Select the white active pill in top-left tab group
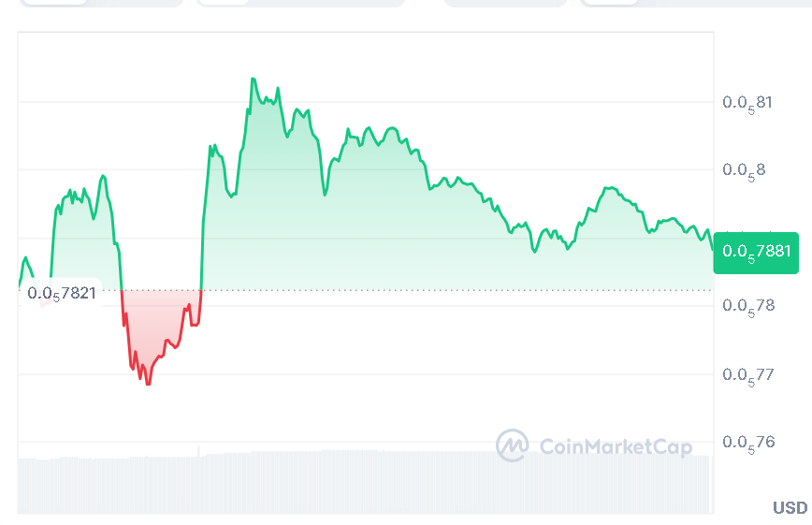The image size is (812, 525). coord(52,3)
